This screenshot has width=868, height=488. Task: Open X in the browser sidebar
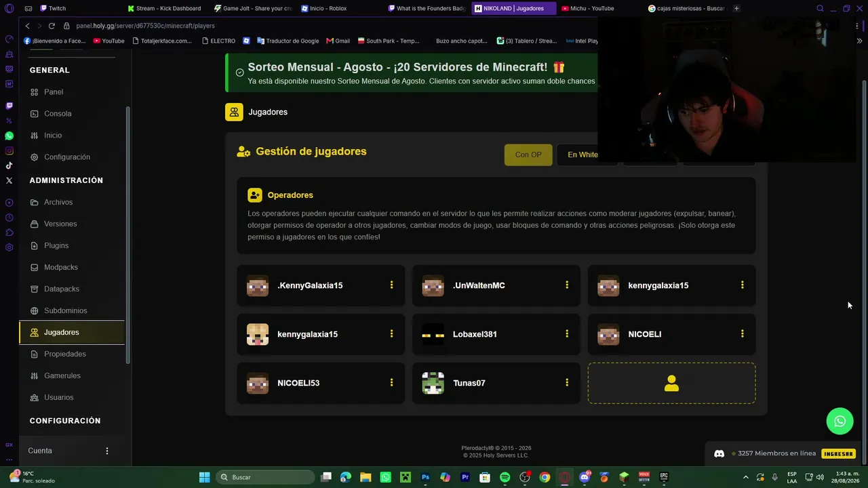[9, 180]
